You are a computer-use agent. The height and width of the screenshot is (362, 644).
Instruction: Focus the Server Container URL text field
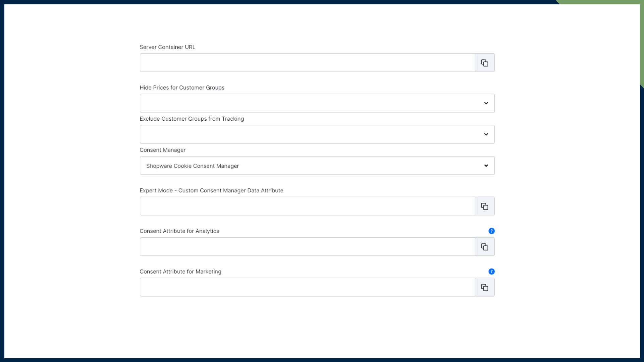(x=307, y=63)
